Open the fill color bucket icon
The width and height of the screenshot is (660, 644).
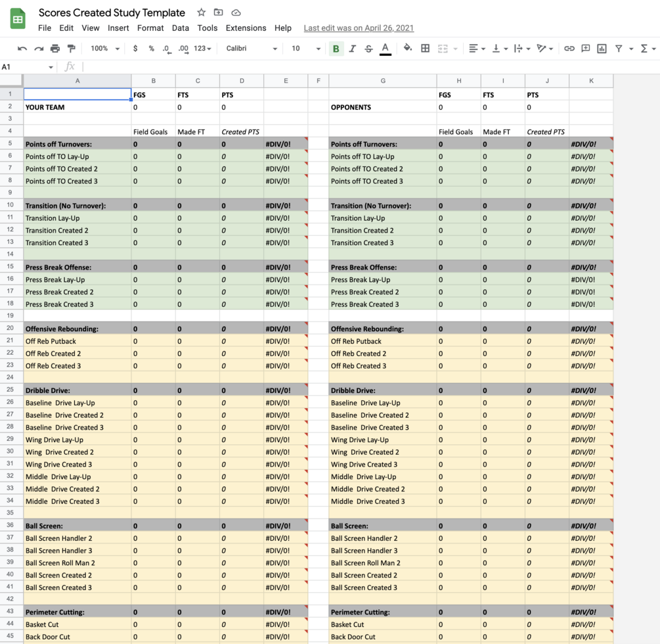coord(407,48)
